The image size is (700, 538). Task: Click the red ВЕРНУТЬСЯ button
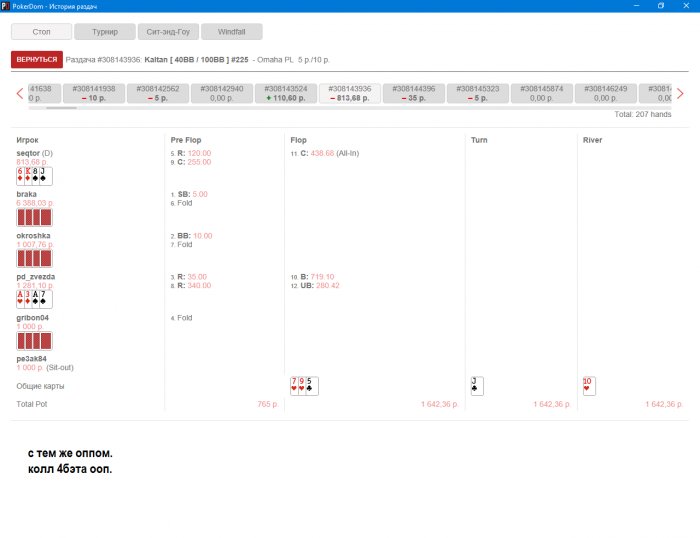37,59
